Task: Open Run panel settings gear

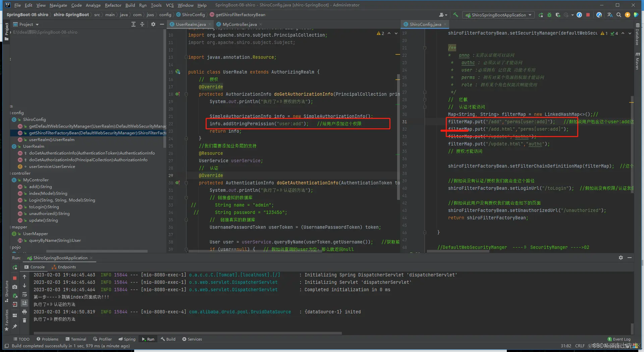Action: click(x=621, y=258)
